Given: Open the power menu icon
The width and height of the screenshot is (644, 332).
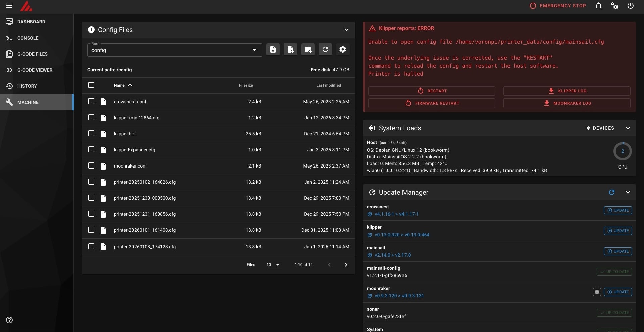Looking at the screenshot, I should (x=631, y=6).
